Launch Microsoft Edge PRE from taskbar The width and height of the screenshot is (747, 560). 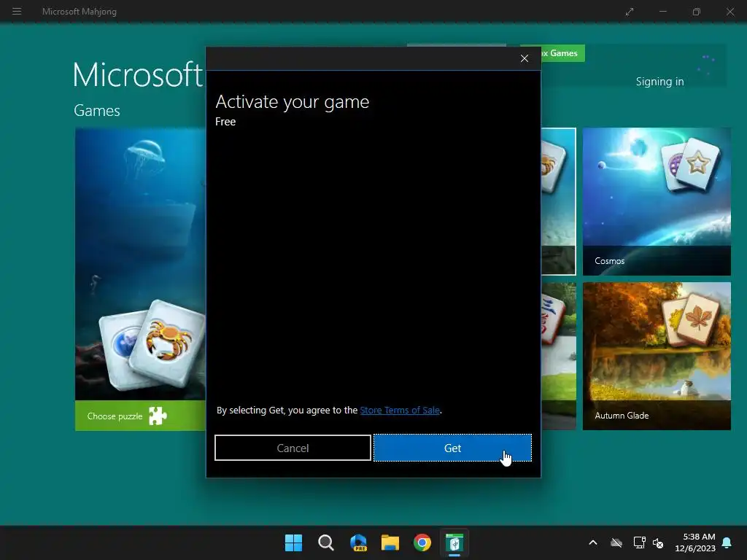click(x=358, y=542)
